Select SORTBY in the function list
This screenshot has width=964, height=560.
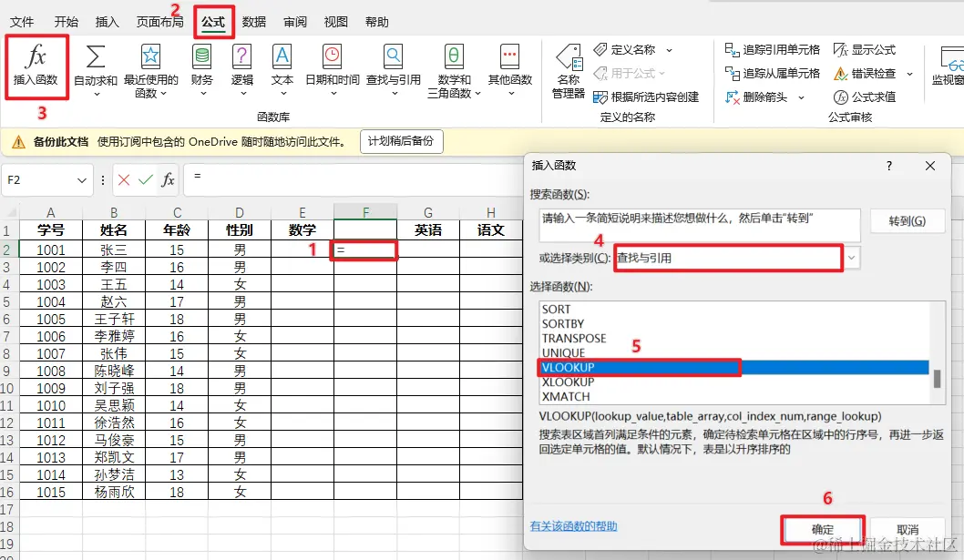pos(734,324)
